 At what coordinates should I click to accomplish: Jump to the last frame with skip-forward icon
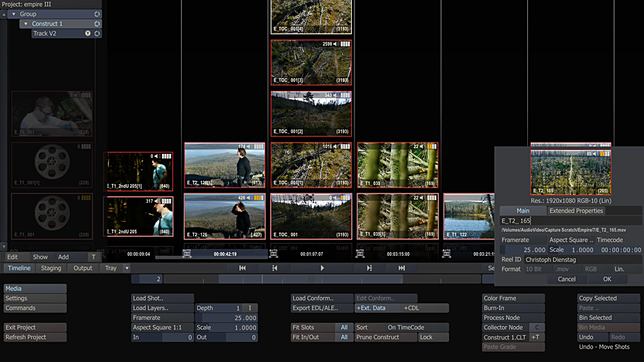pos(402,268)
